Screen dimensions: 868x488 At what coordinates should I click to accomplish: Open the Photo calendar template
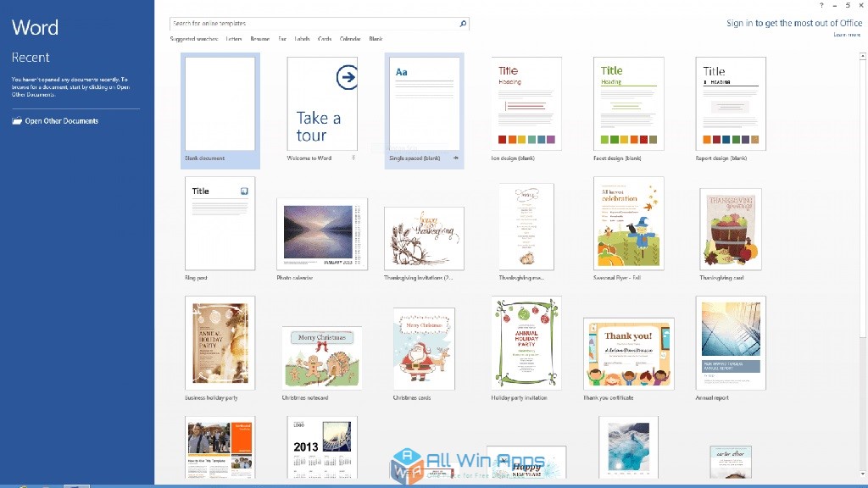point(322,234)
